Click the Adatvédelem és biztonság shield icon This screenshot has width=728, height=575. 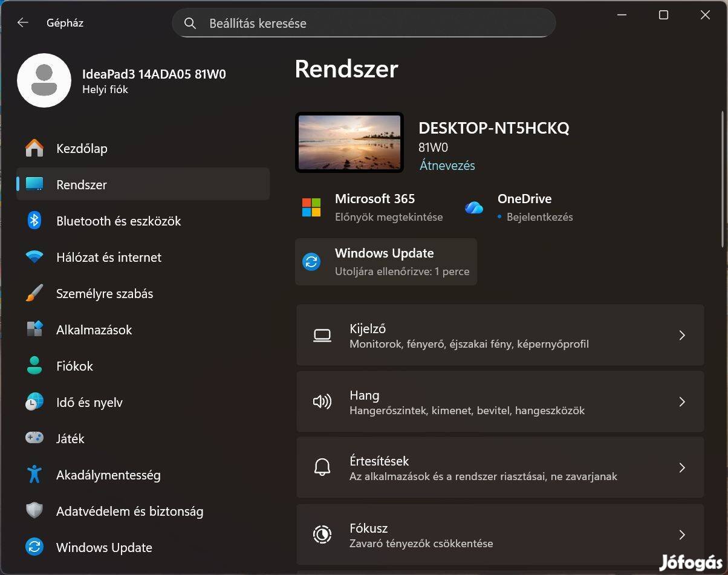coord(34,511)
